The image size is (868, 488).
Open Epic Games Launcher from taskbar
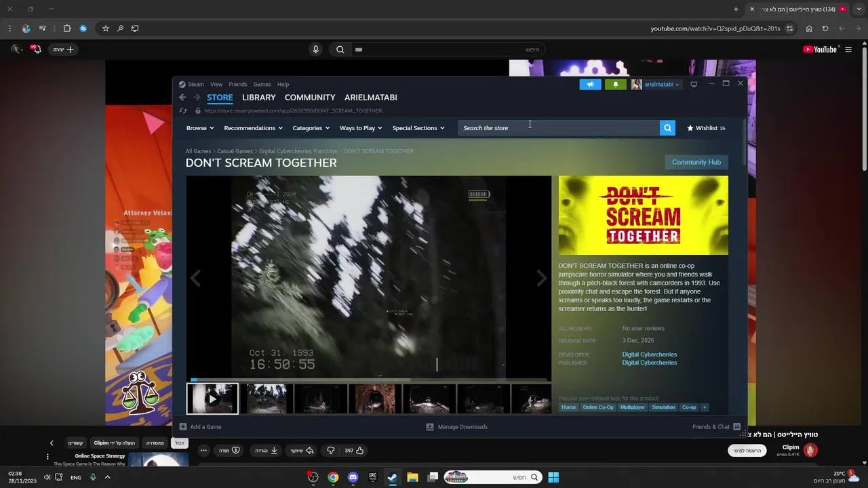[372, 477]
